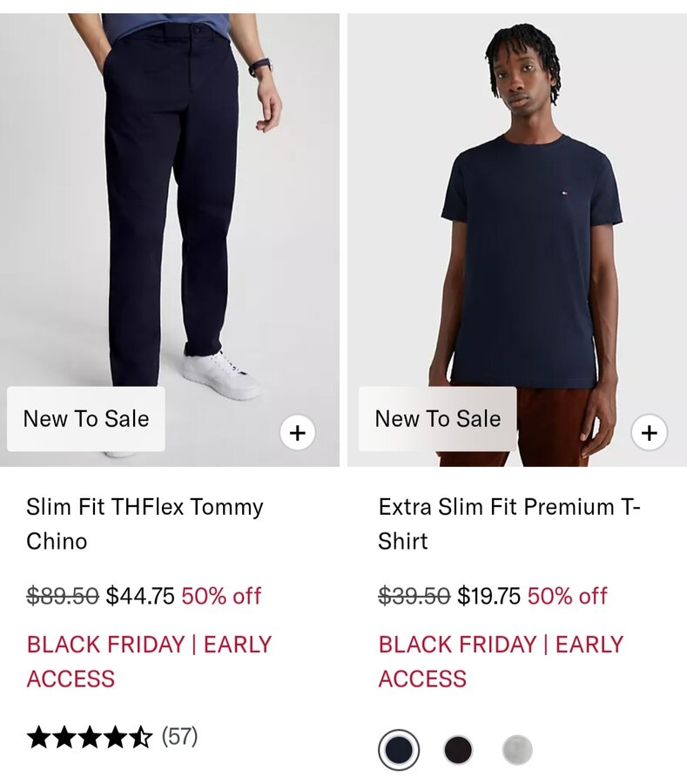Click the plus icon on the T-shirt image
This screenshot has width=687, height=784.
[x=649, y=432]
